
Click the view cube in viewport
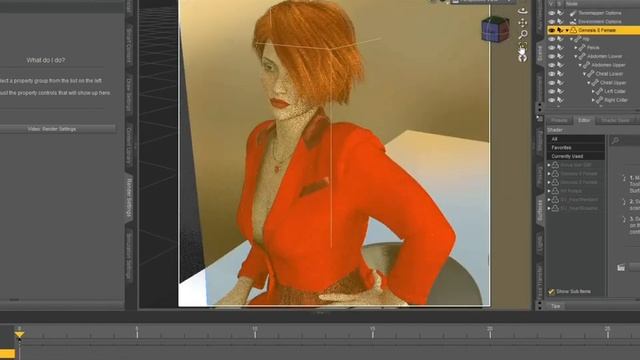(x=495, y=29)
